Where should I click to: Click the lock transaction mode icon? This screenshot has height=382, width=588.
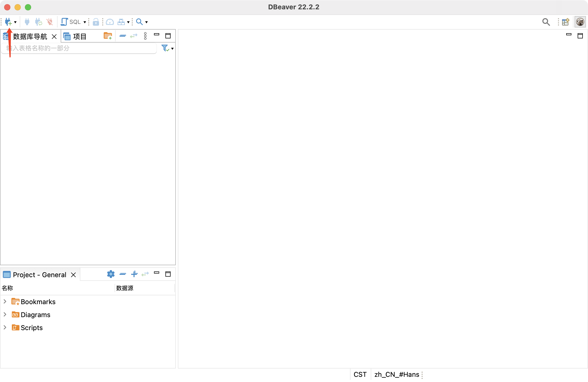click(96, 22)
